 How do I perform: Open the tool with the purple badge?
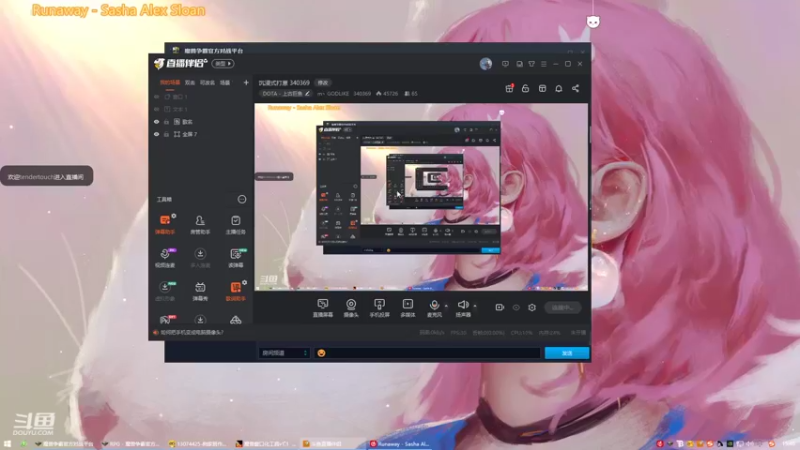pyautogui.click(x=165, y=257)
